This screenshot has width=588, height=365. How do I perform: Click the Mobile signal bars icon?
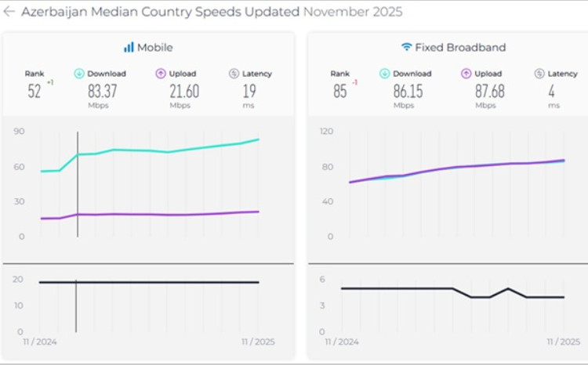tap(129, 47)
